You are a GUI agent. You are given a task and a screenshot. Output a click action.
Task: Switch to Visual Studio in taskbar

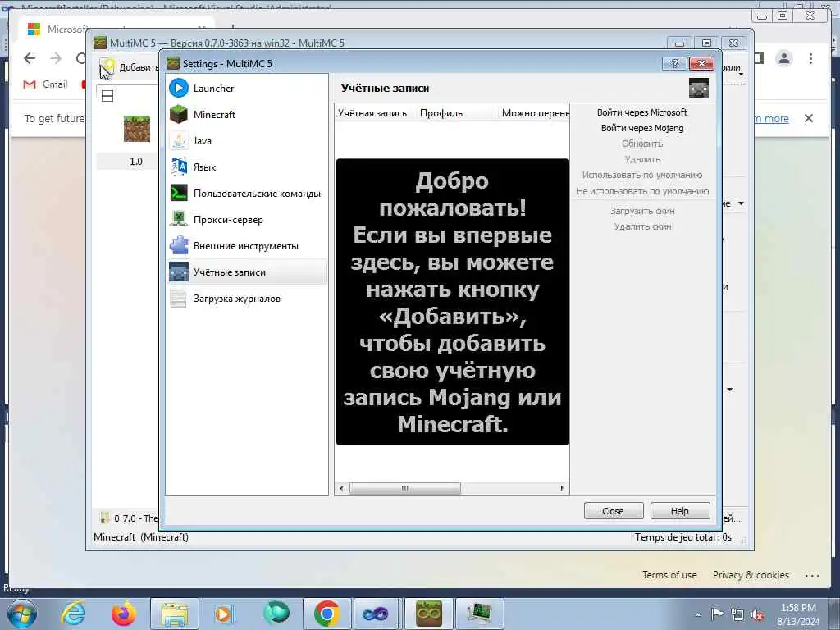click(x=376, y=614)
